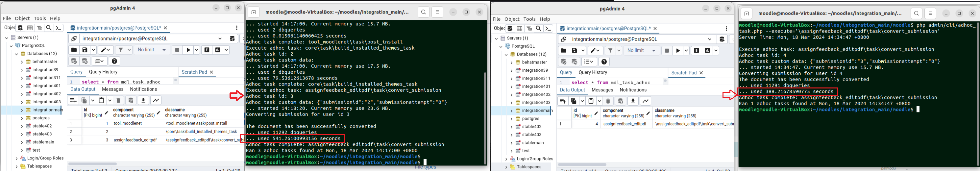Expand stable402 database in right pgAdmin tree
The image size is (980, 171).
511,127
